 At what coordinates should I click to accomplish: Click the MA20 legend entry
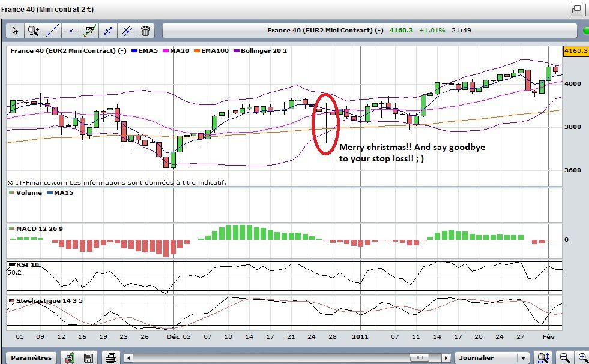click(x=176, y=50)
